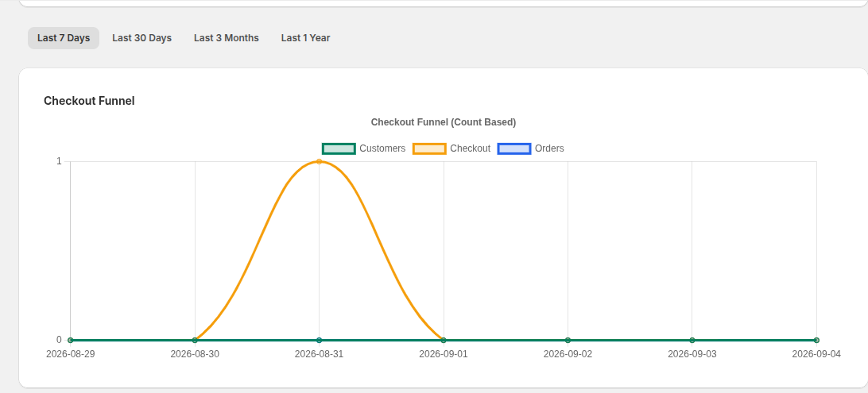
Task: Click the data point at 2026-09-02
Action: point(568,341)
